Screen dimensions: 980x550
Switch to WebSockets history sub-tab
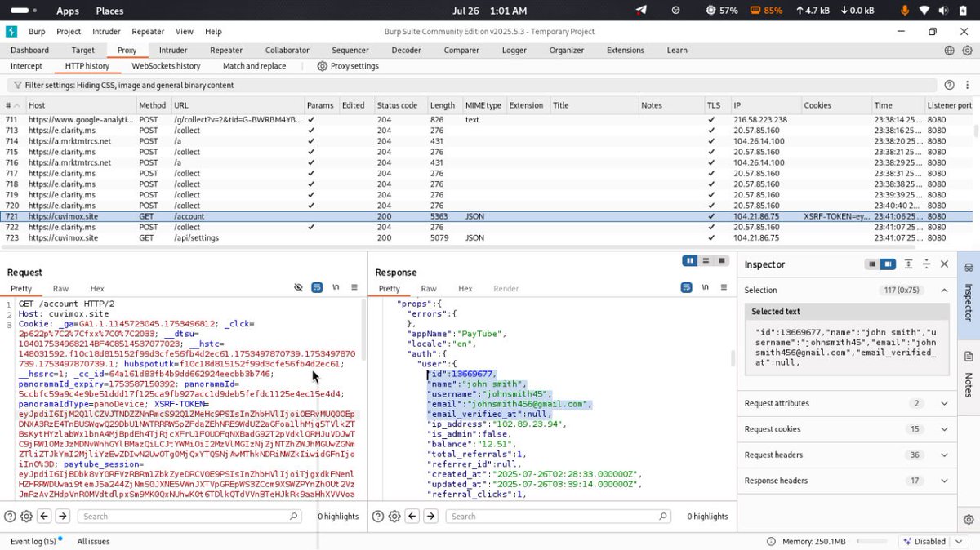166,66
